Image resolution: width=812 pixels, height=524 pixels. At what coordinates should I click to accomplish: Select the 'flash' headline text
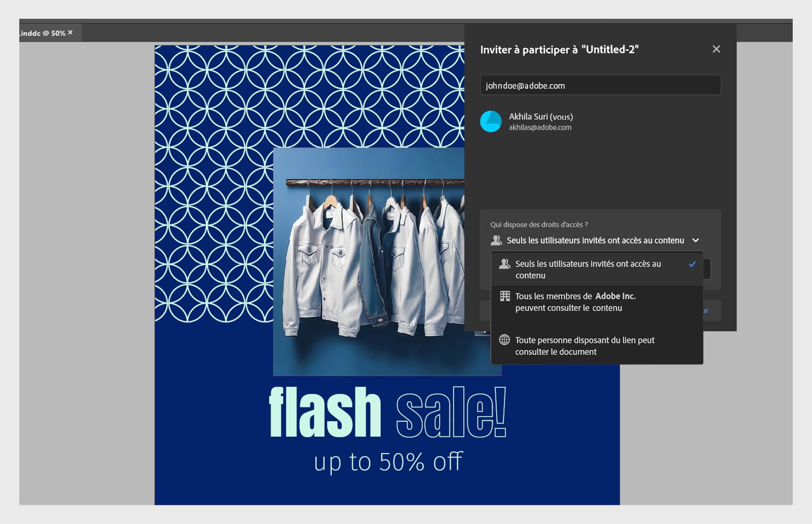325,412
